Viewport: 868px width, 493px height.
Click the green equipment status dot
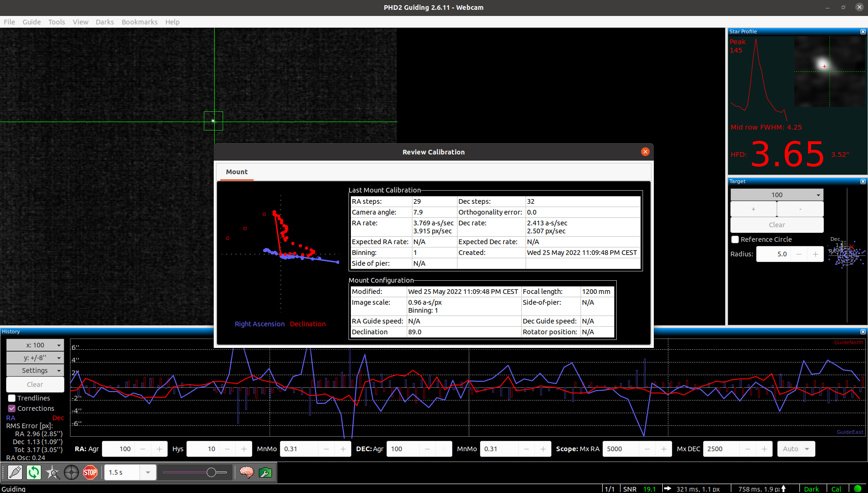858,489
